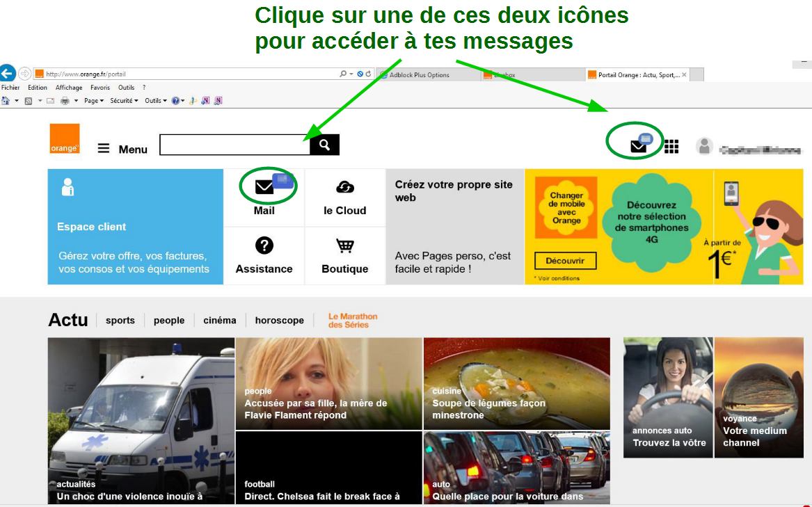Click the blue blocked-content icon in address bar
Image resolution: width=812 pixels, height=507 pixels.
point(360,74)
